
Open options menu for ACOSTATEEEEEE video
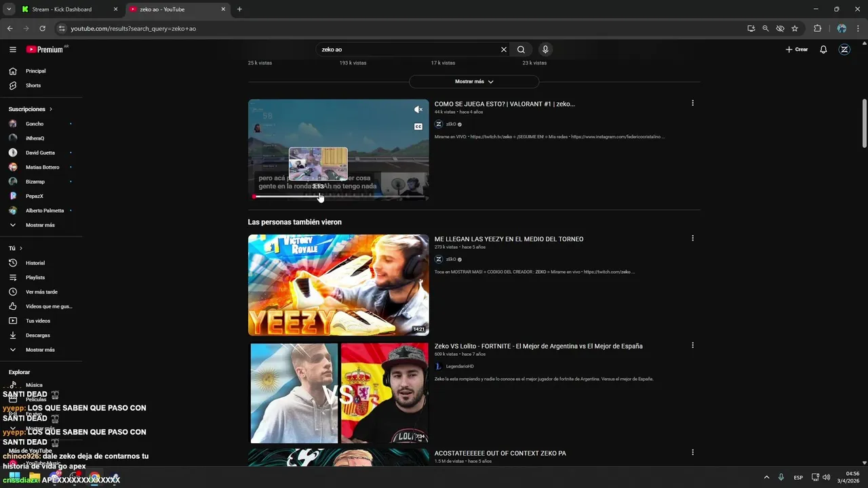tap(692, 452)
